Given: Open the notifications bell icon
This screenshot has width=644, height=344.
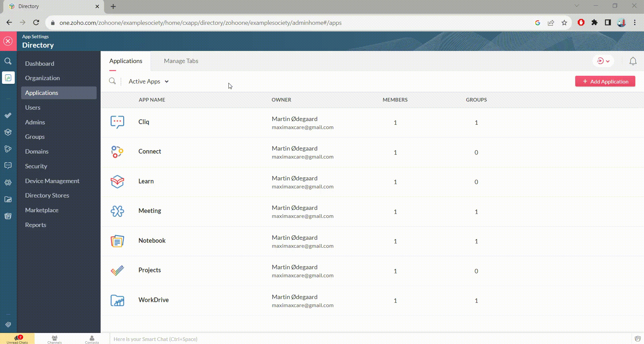Looking at the screenshot, I should 633,61.
